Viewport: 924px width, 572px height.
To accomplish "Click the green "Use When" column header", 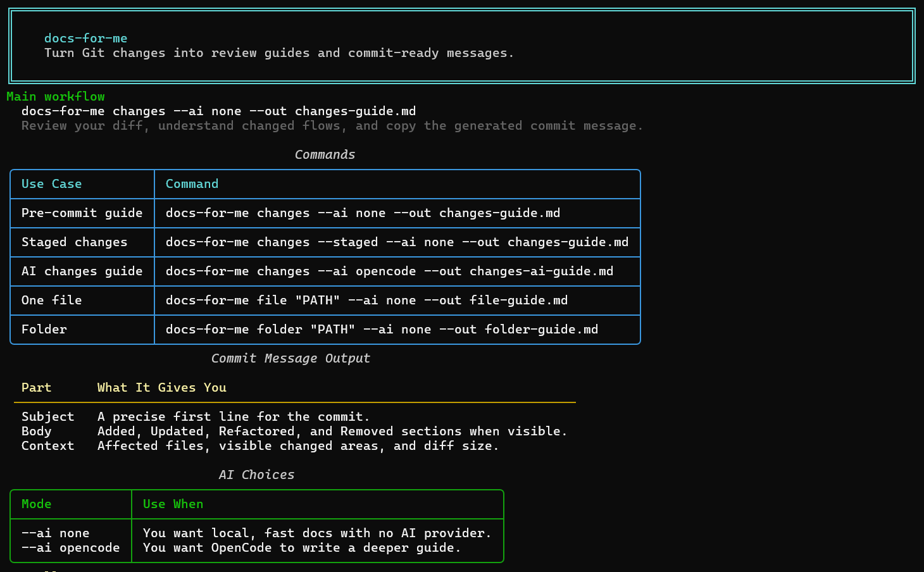I will (173, 504).
